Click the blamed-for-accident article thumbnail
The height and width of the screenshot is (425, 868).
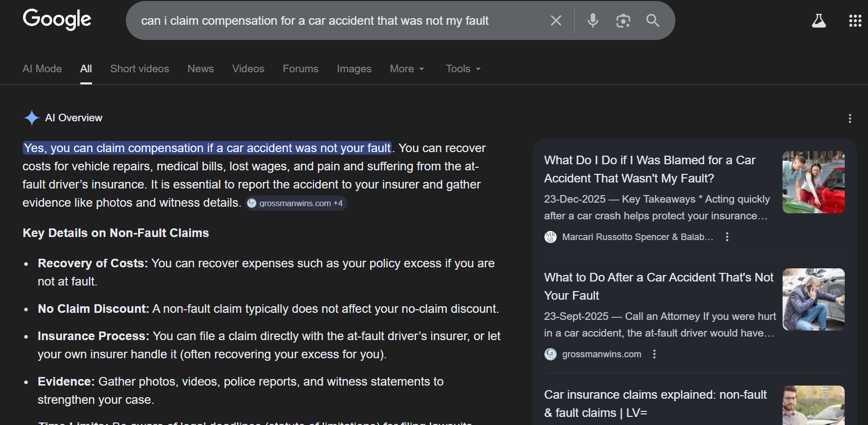813,182
